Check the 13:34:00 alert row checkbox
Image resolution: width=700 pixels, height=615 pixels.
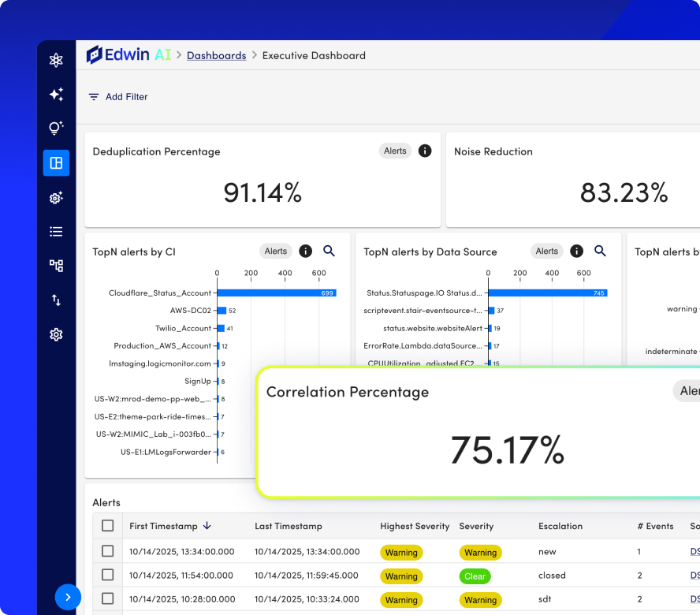click(x=107, y=551)
